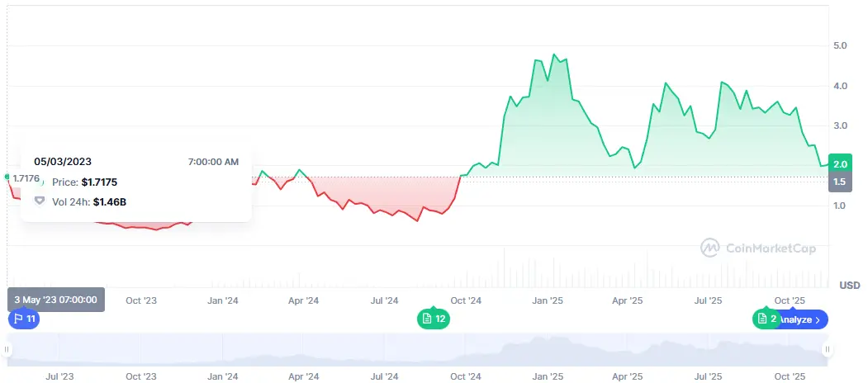This screenshot has width=868, height=383.
Task: Click the Vol 24h icon in tooltip
Action: 39,201
